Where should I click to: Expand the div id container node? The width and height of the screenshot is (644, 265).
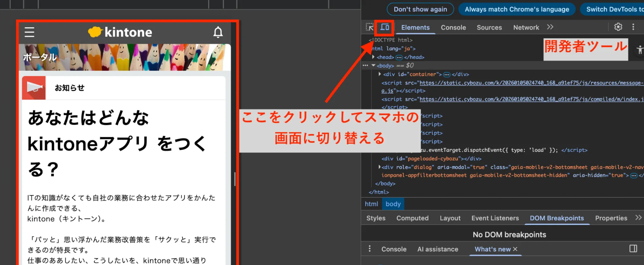[x=380, y=74]
